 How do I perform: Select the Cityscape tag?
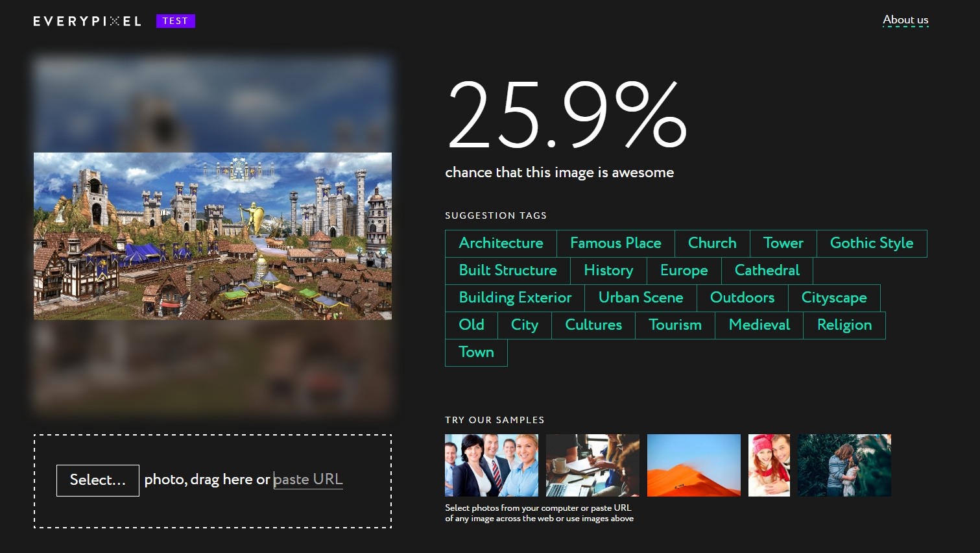pos(834,298)
